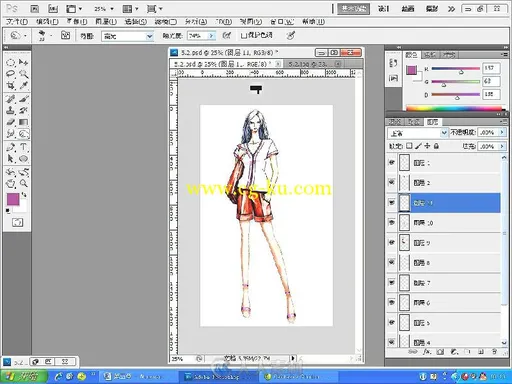Swap foreground and background colors
The width and height of the screenshot is (512, 384).
[x=24, y=194]
